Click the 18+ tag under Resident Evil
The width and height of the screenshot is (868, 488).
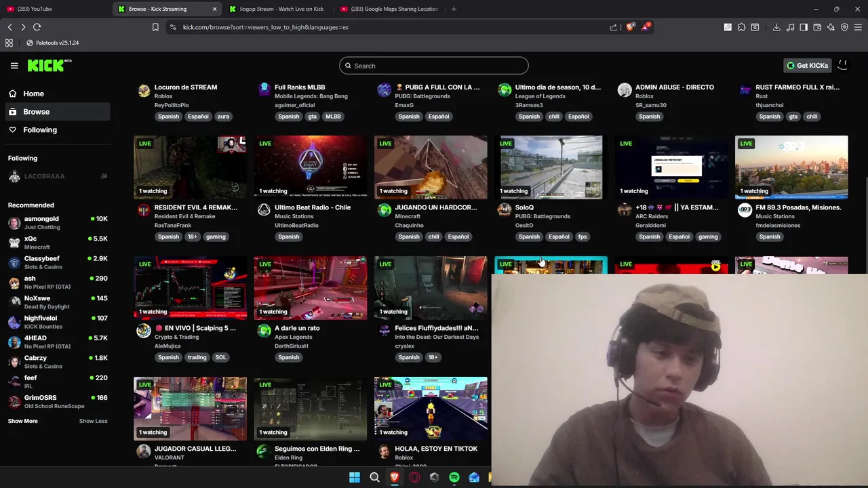click(192, 237)
